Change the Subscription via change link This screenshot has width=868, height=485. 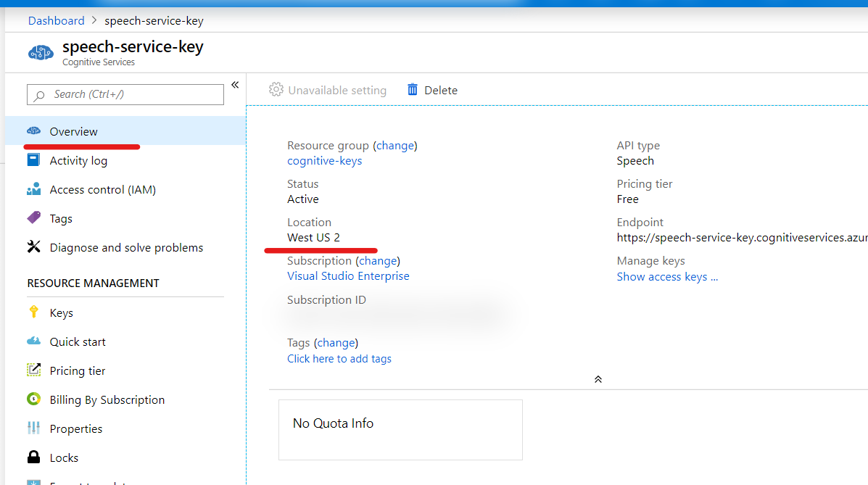click(378, 261)
